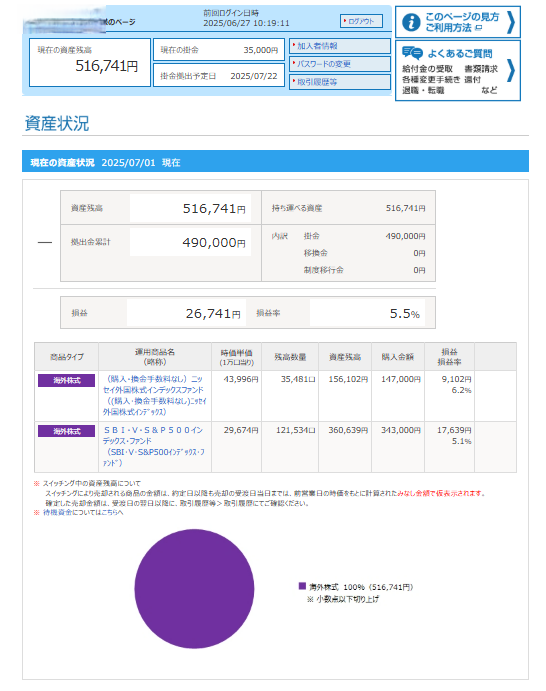Screen dimensions: 546x691
Task: Open the パスワードの変更 menu item
Action: 340,64
